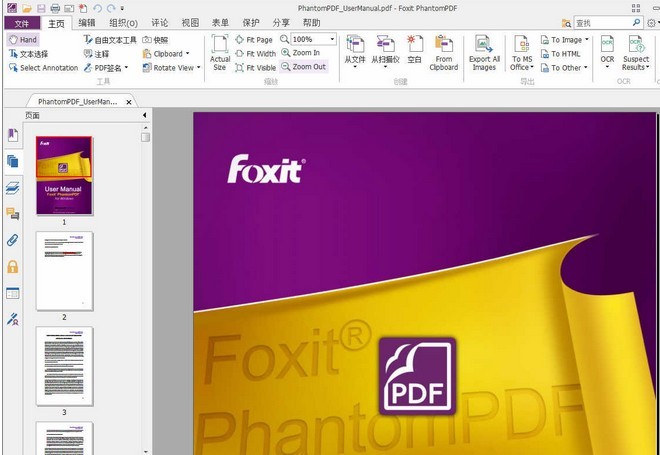
Task: Expand the Clipboard dropdown
Action: pyautogui.click(x=188, y=53)
